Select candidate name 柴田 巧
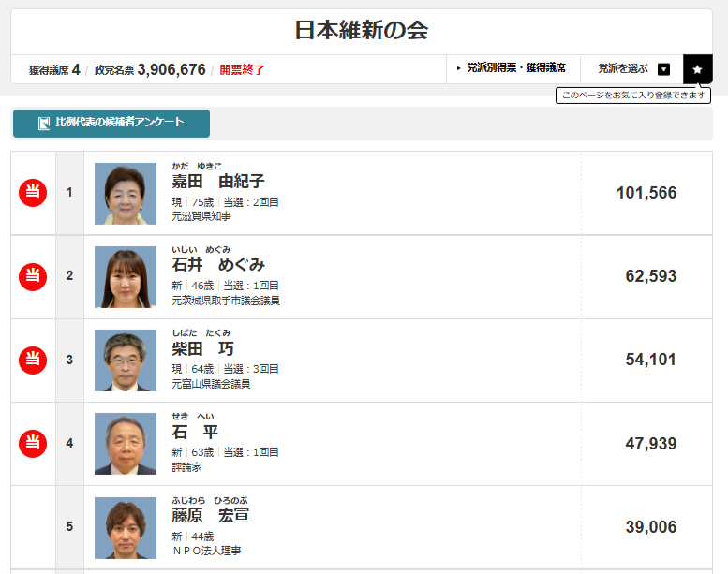Image resolution: width=728 pixels, height=574 pixels. point(203,348)
